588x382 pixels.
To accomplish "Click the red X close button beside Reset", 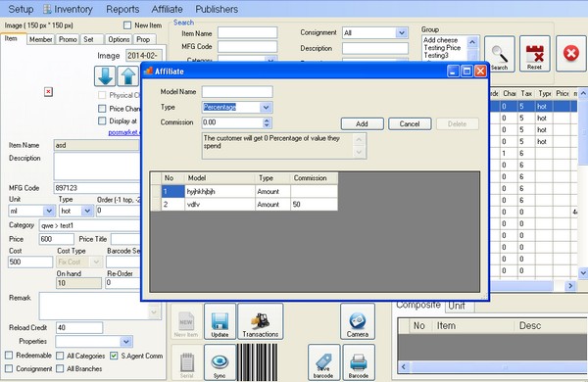I will (x=570, y=54).
